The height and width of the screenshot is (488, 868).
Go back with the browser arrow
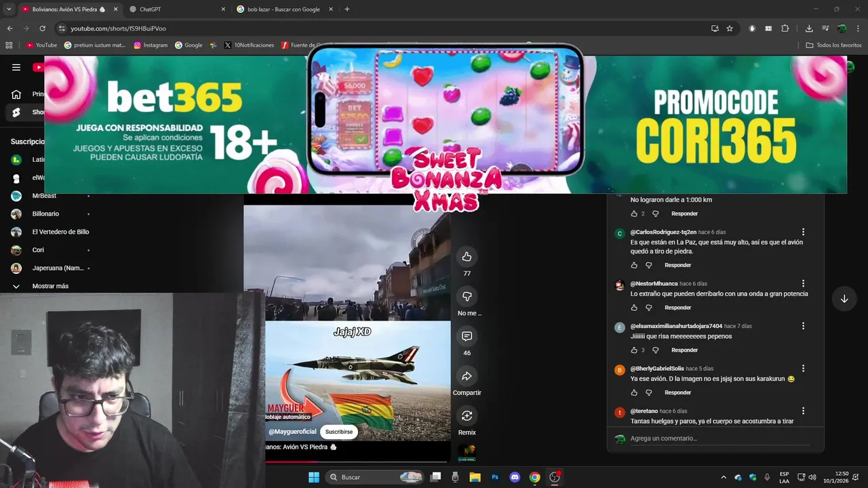(x=10, y=28)
